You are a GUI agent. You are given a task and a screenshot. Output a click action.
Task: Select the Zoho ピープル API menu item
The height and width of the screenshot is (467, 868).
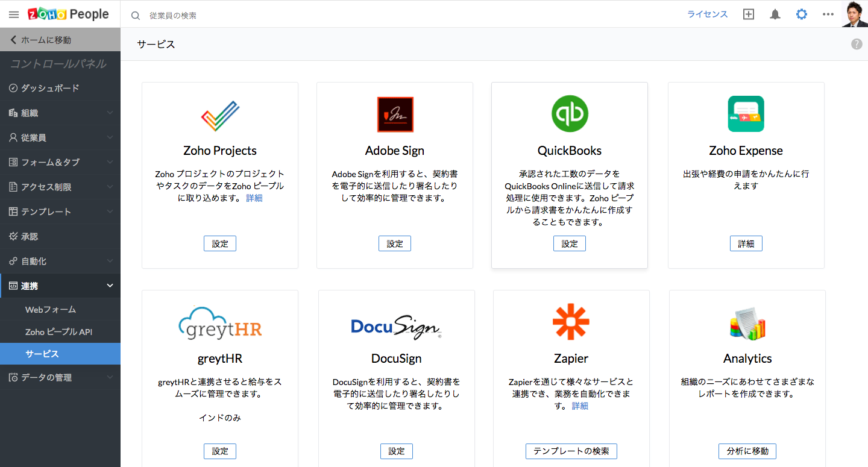coord(58,331)
